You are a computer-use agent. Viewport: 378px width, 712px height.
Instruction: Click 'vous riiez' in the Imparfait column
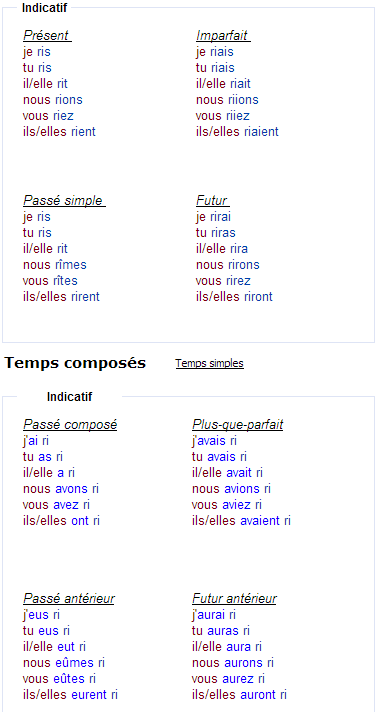click(223, 116)
